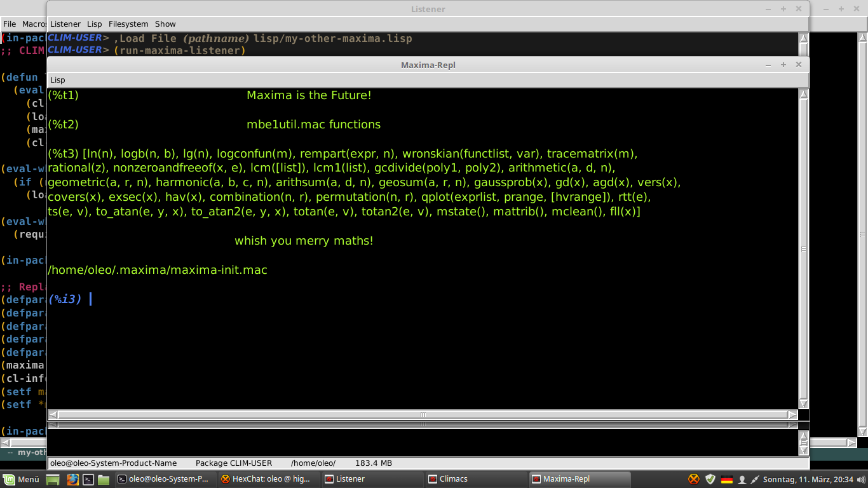The width and height of the screenshot is (868, 488).
Task: Open File menu in Climacs window
Action: click(10, 24)
